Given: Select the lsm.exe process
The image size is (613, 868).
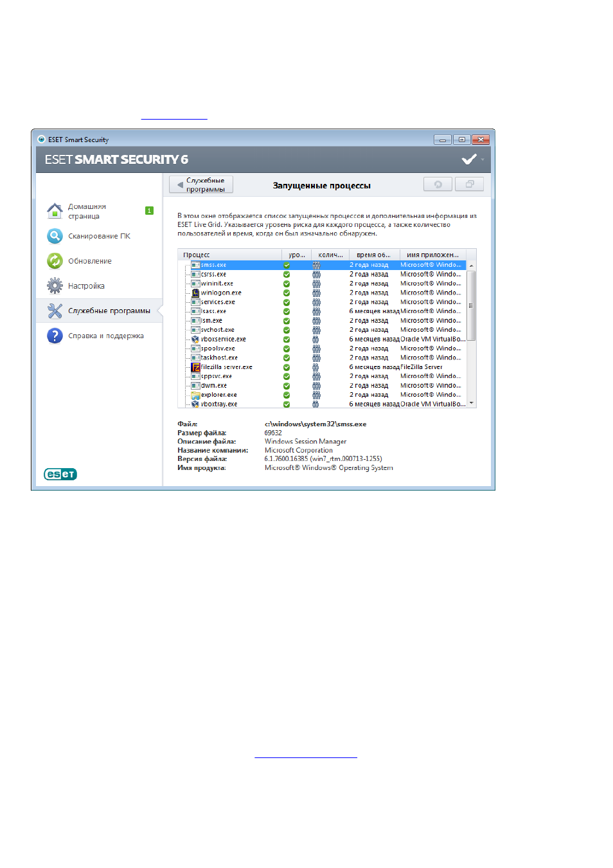Looking at the screenshot, I should 211,321.
